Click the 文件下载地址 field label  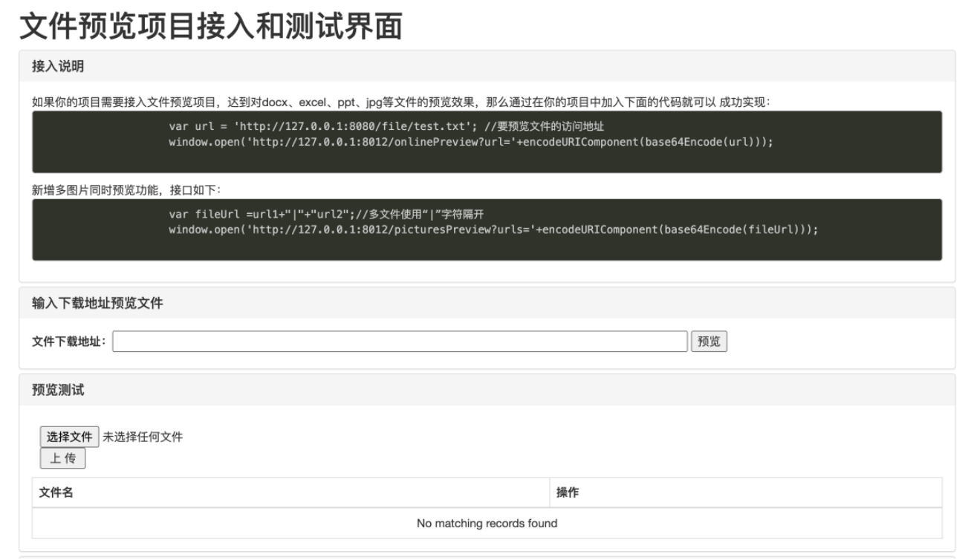click(69, 342)
